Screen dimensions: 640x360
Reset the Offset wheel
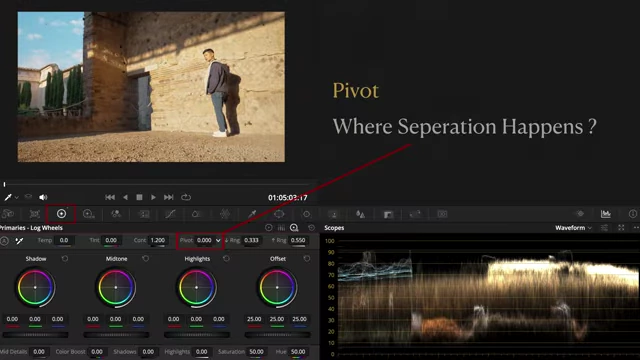[x=307, y=259]
